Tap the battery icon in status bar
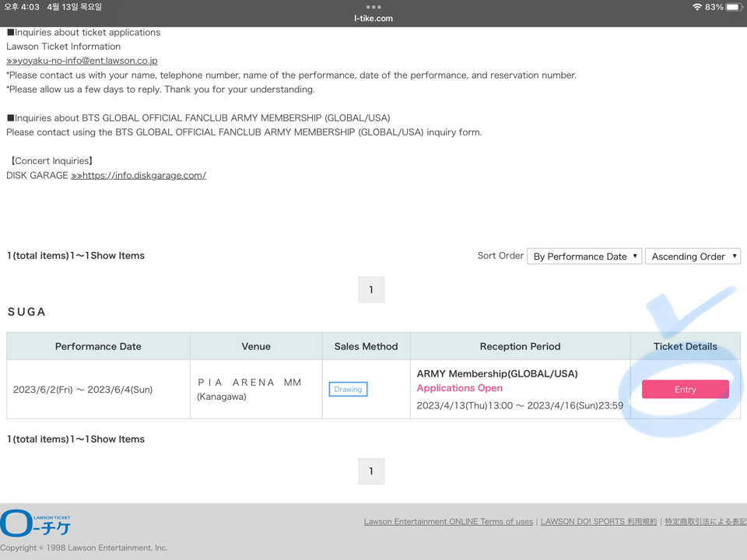The image size is (747, 560). pyautogui.click(x=733, y=7)
